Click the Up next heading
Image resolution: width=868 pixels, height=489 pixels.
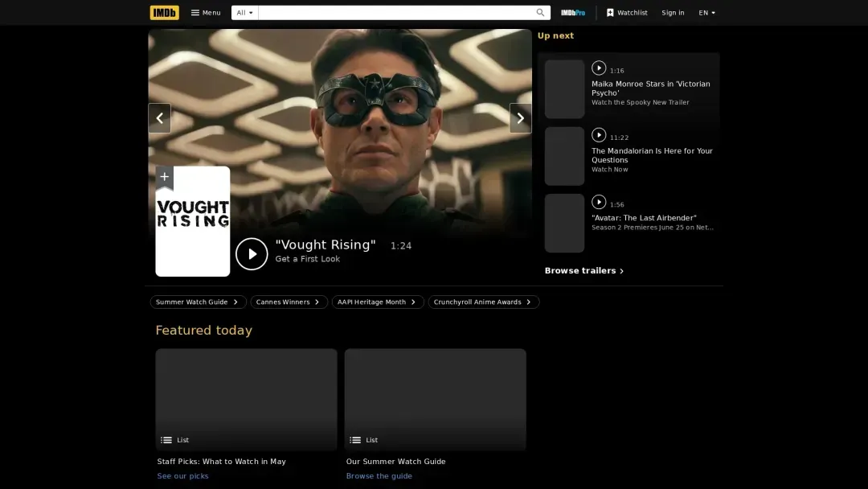(555, 35)
